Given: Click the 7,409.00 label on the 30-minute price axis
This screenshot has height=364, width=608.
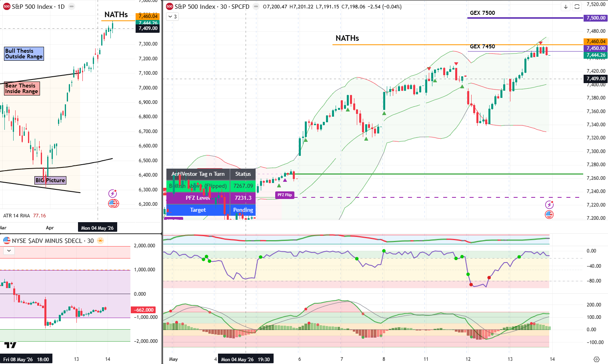Looking at the screenshot, I should 596,79.
